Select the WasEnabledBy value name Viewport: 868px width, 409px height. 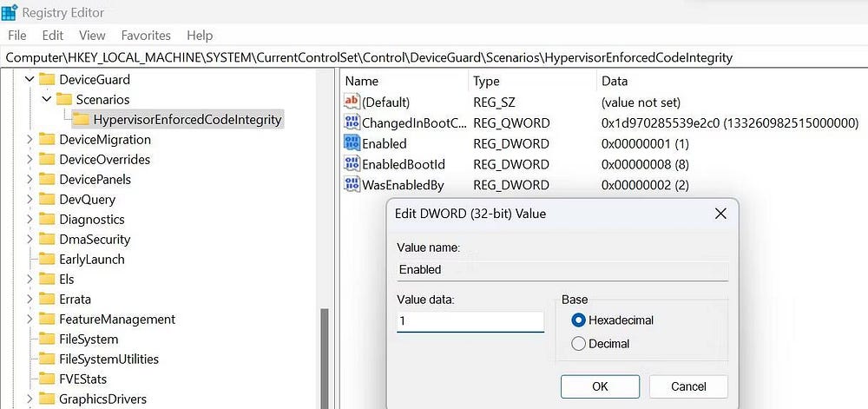[x=403, y=185]
